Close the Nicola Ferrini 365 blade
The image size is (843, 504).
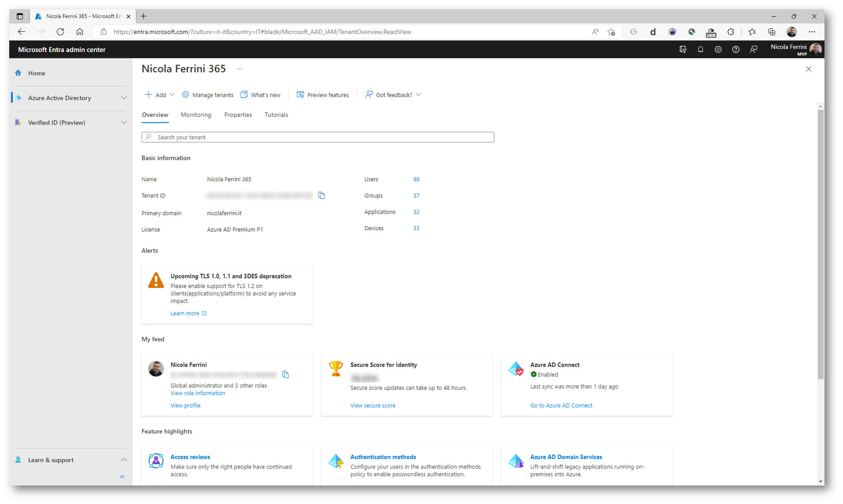[x=809, y=69]
